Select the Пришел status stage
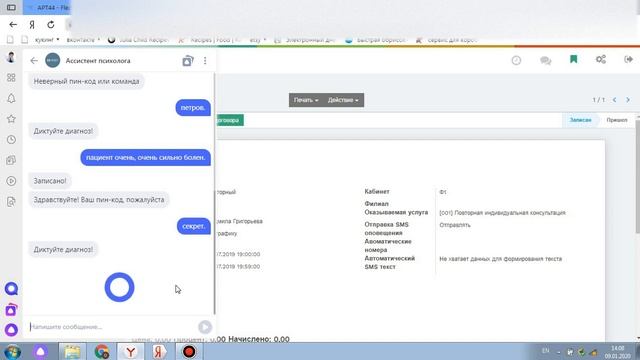 tap(617, 120)
